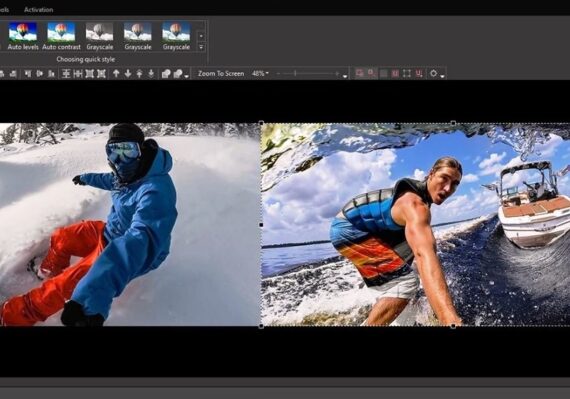Click the first align icon after toolbar separator
570x399 pixels.
28,74
